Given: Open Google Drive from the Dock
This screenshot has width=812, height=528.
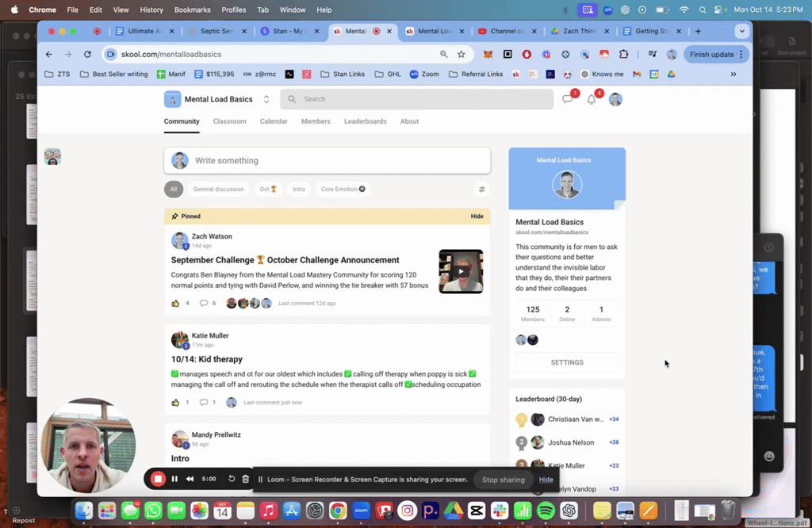Looking at the screenshot, I should pos(453,511).
